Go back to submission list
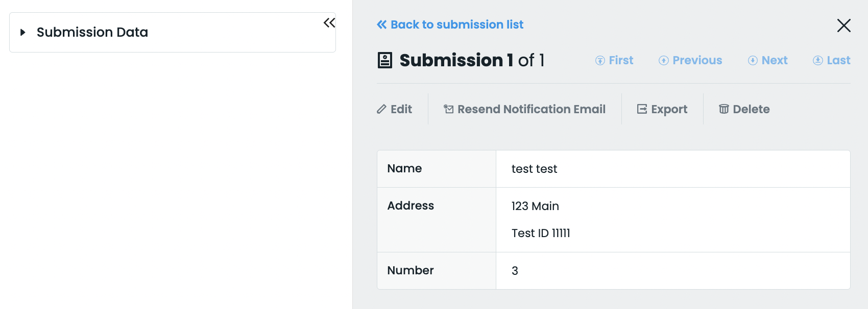This screenshot has width=868, height=309. 450,24
